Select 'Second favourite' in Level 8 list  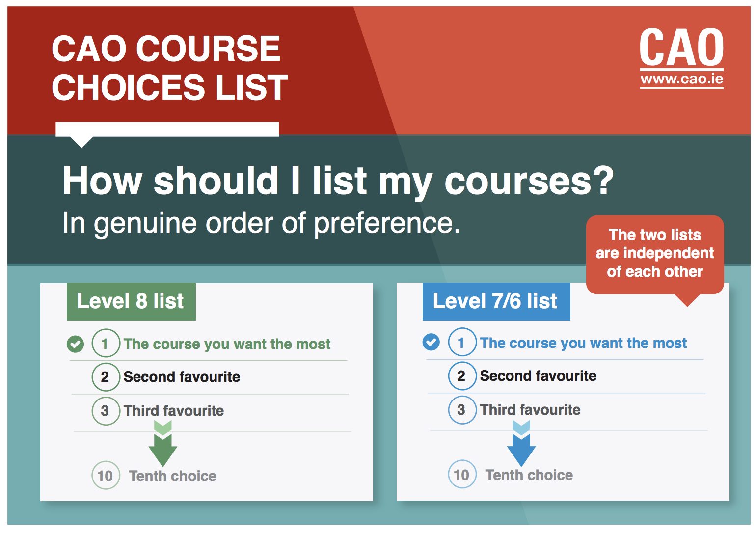pos(182,376)
